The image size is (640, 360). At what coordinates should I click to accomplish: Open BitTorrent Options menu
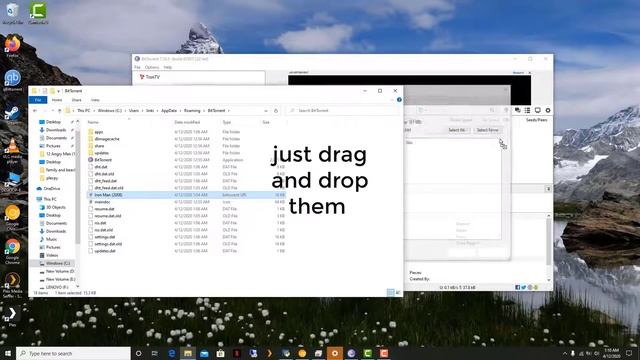point(151,67)
